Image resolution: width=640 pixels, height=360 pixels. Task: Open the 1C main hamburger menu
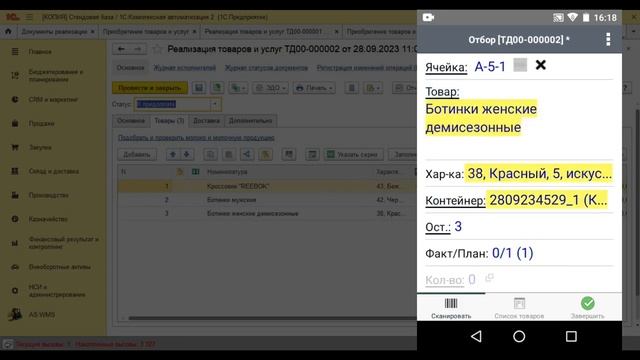(29, 17)
